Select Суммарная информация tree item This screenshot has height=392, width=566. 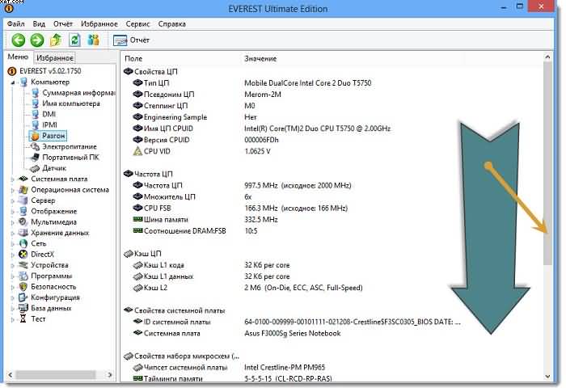point(72,93)
